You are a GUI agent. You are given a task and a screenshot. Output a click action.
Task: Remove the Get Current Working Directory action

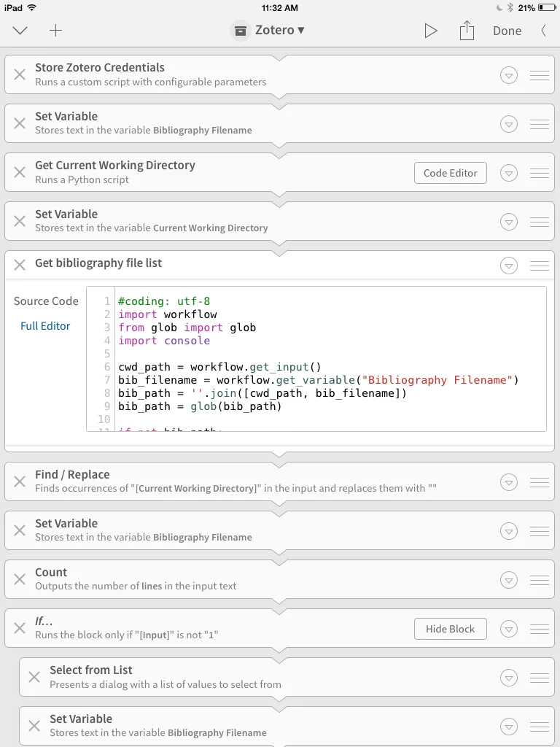pos(20,172)
